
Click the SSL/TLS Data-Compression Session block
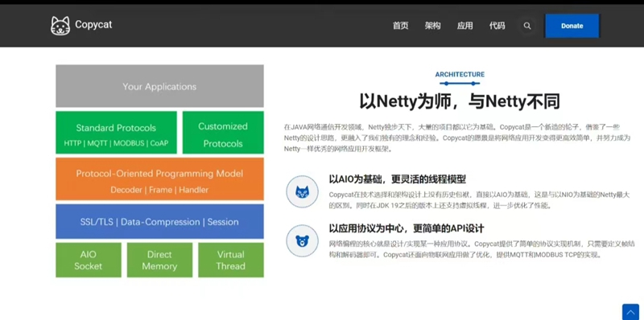pyautogui.click(x=159, y=222)
